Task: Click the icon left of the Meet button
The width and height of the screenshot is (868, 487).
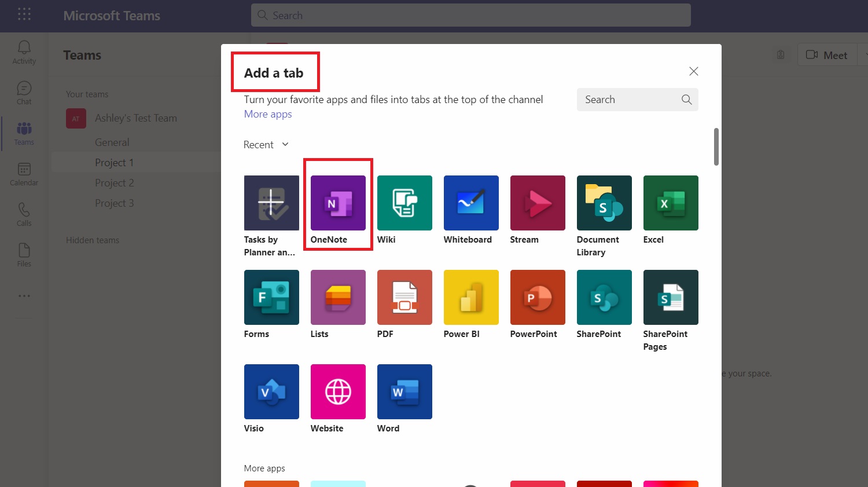Action: click(x=781, y=55)
